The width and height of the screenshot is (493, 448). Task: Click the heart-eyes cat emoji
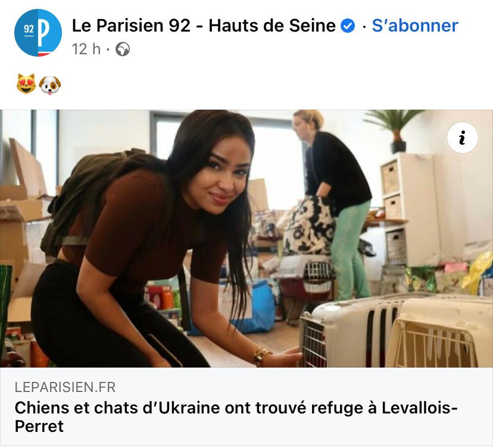pyautogui.click(x=26, y=84)
